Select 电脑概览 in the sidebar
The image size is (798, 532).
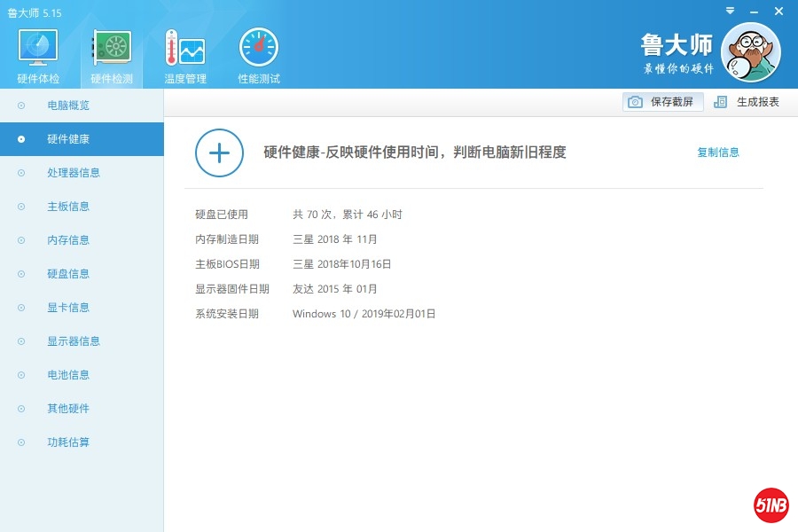(68, 106)
